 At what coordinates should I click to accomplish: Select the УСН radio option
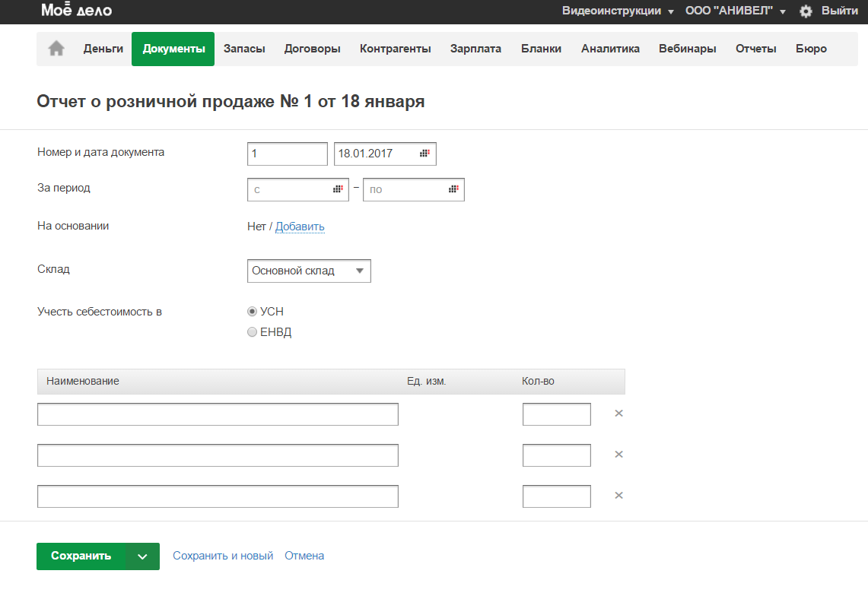point(253,312)
